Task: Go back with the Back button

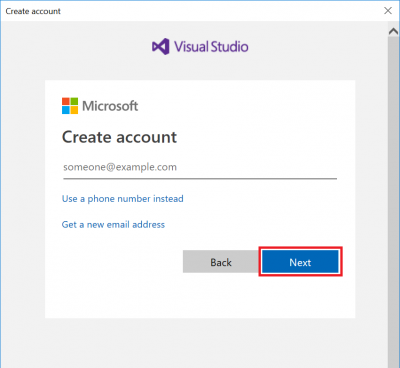Action: (x=221, y=262)
